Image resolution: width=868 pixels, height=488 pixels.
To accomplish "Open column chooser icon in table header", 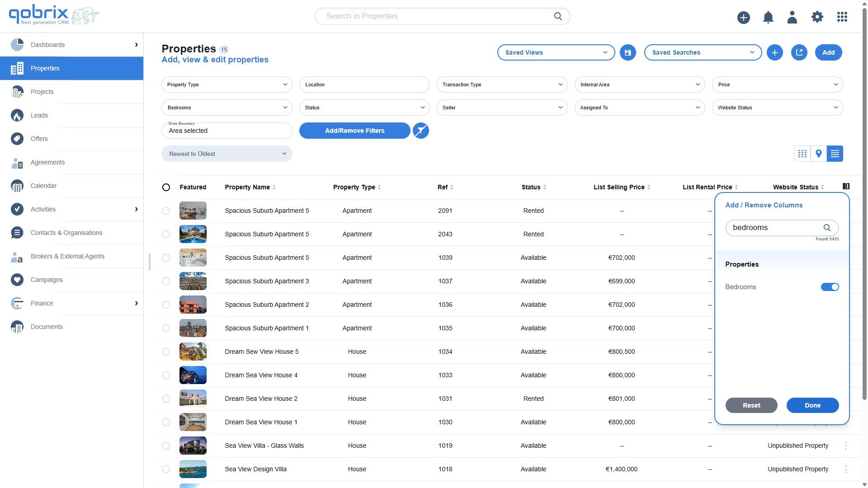I will pyautogui.click(x=846, y=186).
